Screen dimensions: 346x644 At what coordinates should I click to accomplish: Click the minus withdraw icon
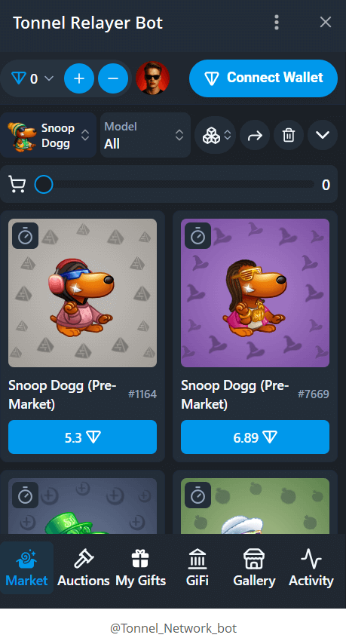pos(113,78)
